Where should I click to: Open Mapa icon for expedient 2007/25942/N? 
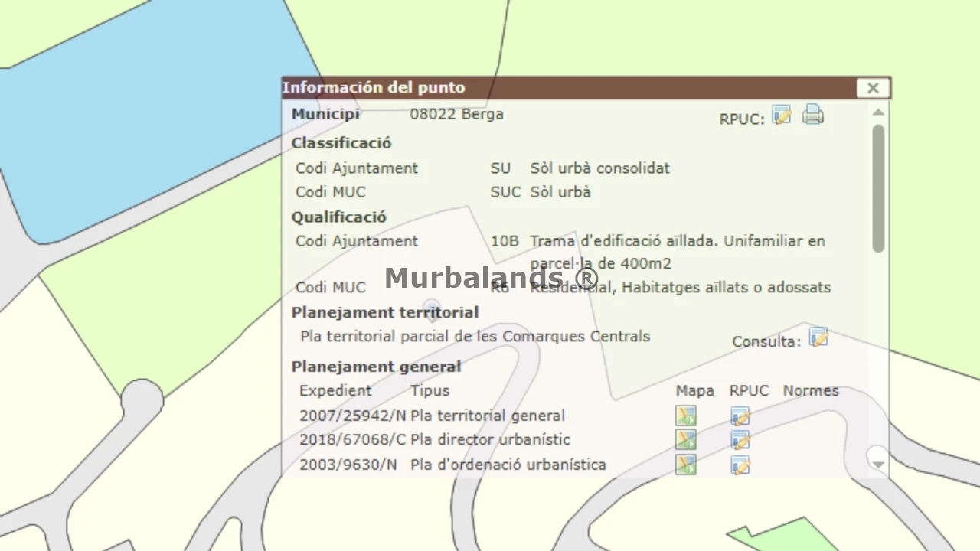point(685,416)
